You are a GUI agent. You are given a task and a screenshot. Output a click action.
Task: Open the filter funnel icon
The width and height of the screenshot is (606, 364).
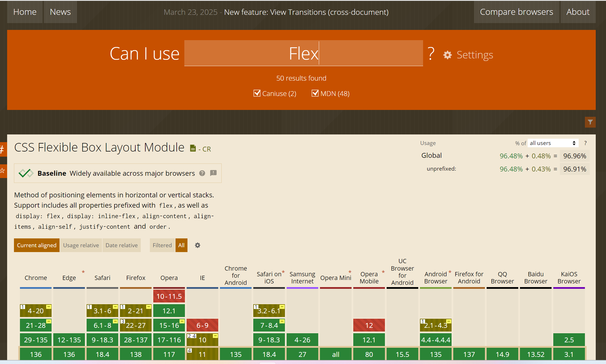point(590,122)
